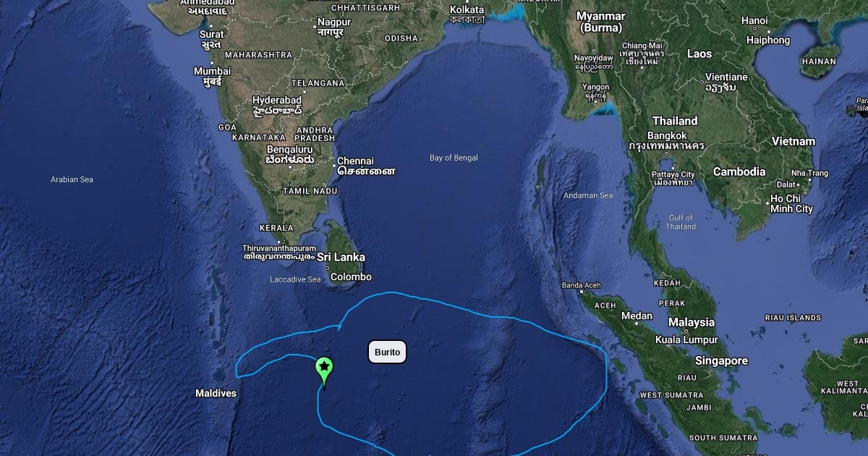Image resolution: width=868 pixels, height=456 pixels.
Task: Click the Sri Lanka map label
Action: [x=341, y=257]
